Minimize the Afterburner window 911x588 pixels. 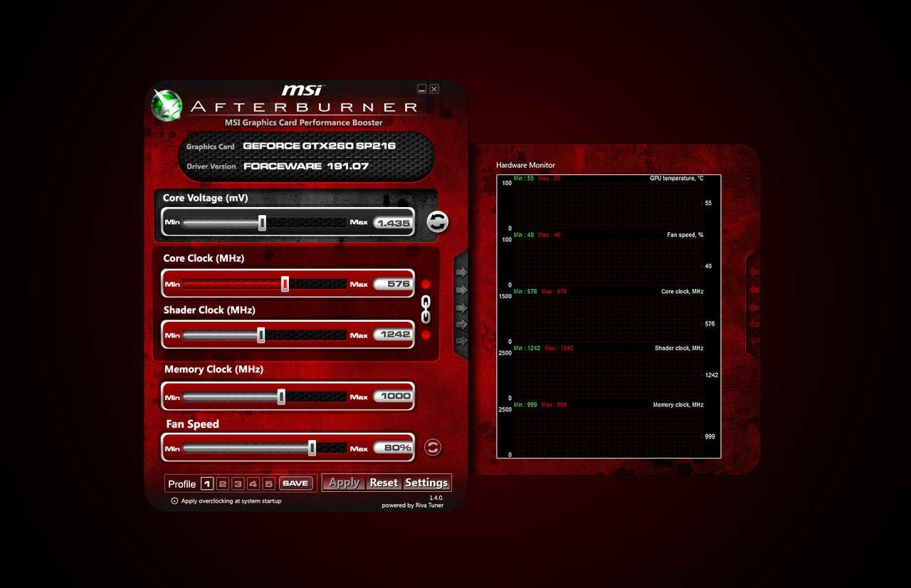pos(422,89)
